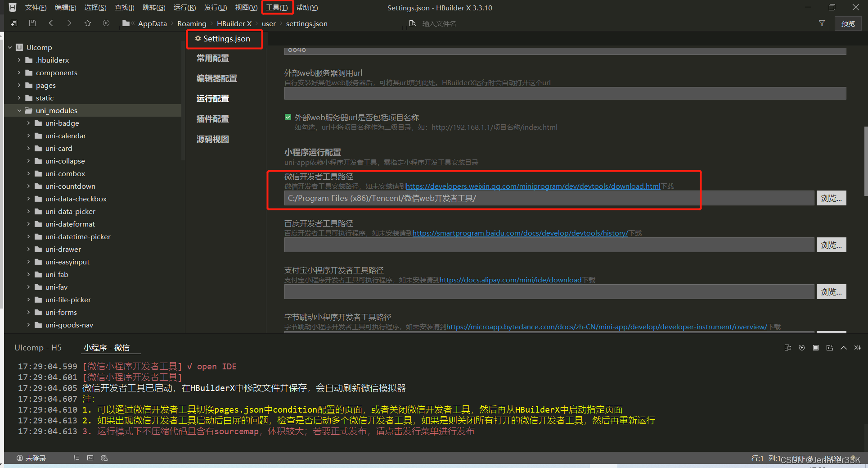Viewport: 868px width, 468px height.
Task: Expand the uni-calendar folder
Action: click(28, 136)
